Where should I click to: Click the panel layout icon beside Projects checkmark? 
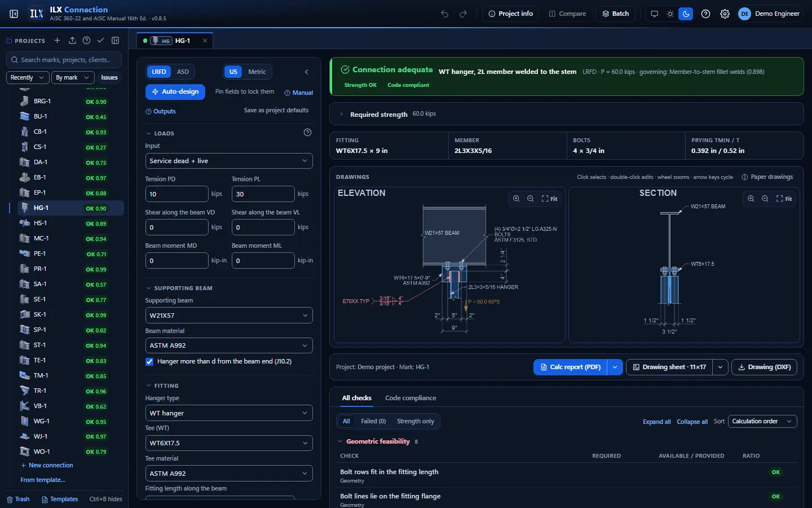pos(116,41)
